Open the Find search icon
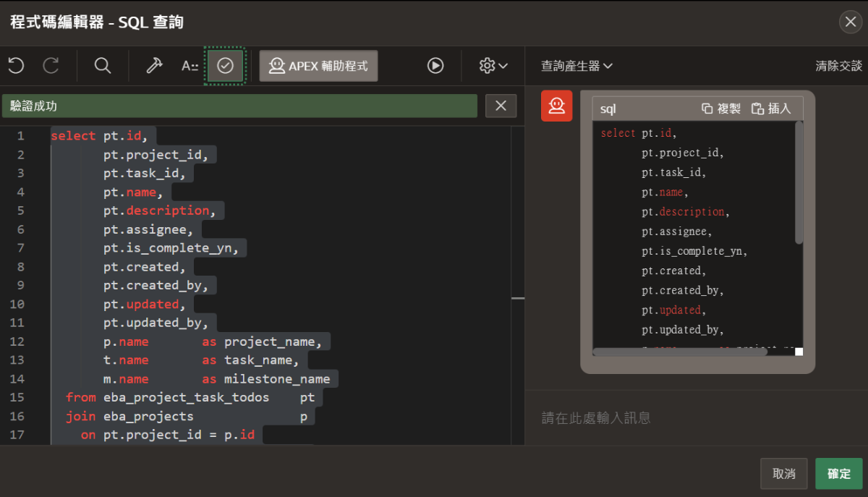868x497 pixels. [103, 66]
